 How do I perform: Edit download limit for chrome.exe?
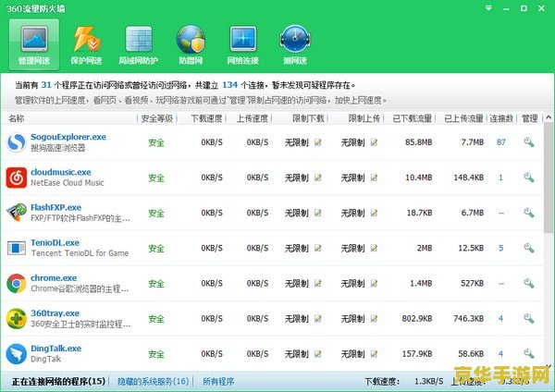pyautogui.click(x=318, y=284)
